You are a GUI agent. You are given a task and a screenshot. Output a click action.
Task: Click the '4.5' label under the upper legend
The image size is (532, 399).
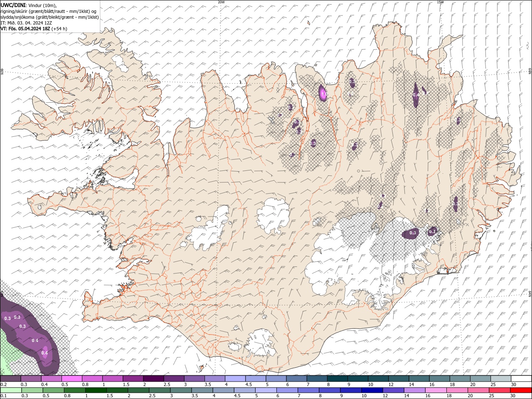(249, 385)
